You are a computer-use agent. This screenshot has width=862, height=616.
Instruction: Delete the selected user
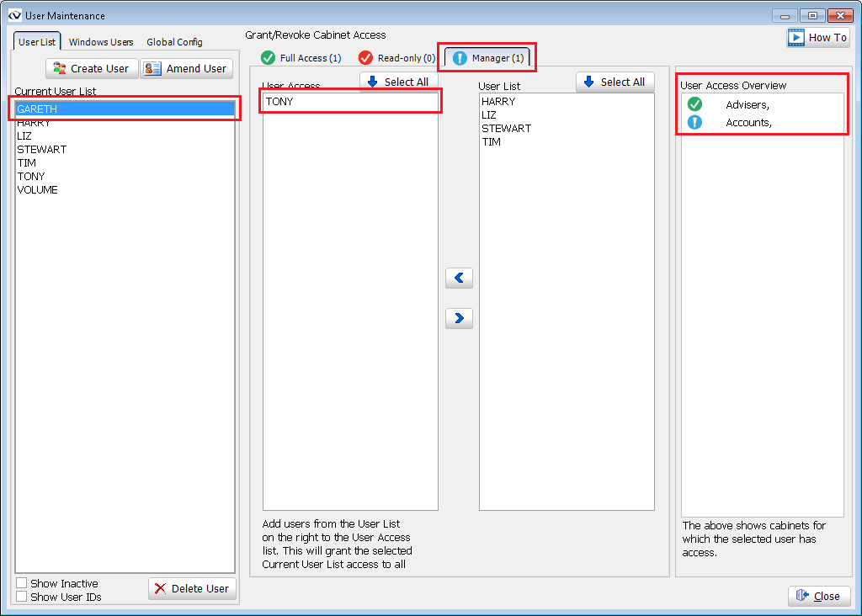click(193, 588)
